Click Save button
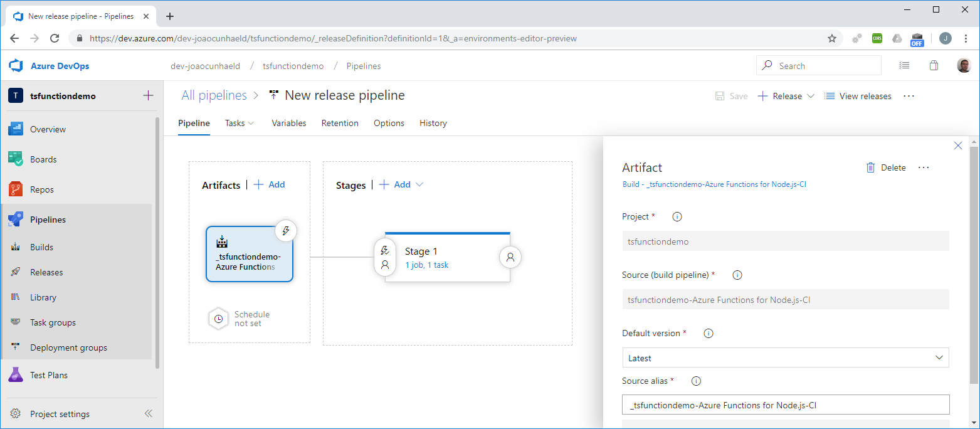 coord(732,96)
